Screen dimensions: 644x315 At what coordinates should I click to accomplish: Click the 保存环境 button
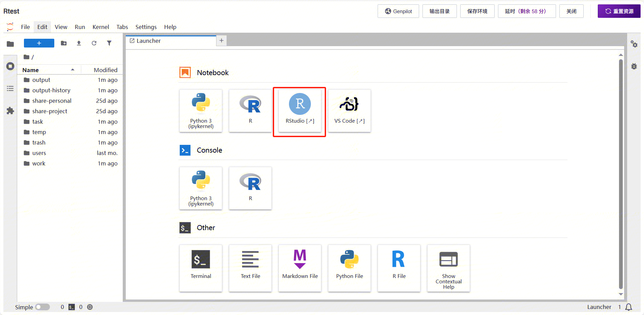(477, 11)
